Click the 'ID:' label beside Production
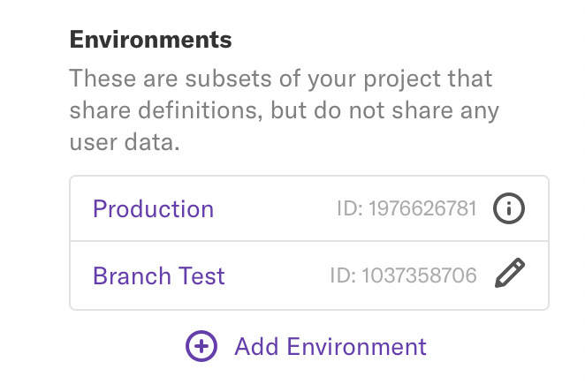Screen dimensions: 585x392 [x=350, y=209]
